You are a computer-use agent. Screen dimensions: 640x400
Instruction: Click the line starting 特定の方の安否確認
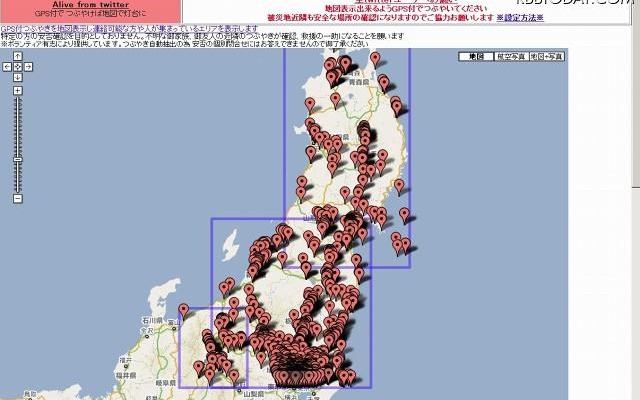[x=202, y=36]
